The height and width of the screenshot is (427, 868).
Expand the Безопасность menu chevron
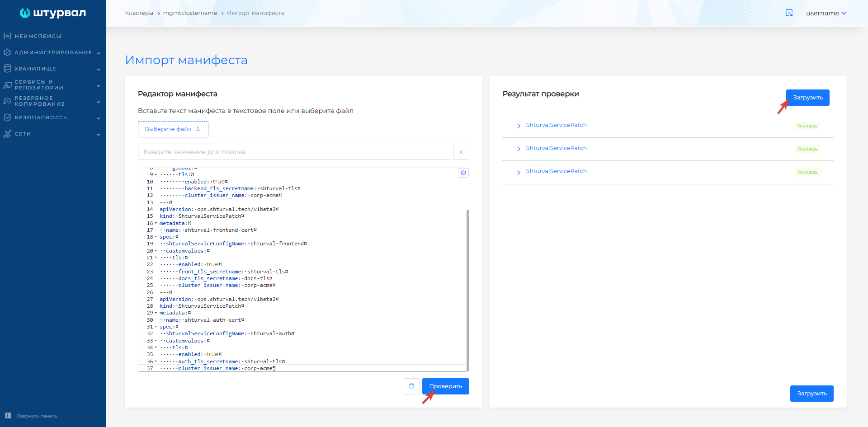(99, 118)
